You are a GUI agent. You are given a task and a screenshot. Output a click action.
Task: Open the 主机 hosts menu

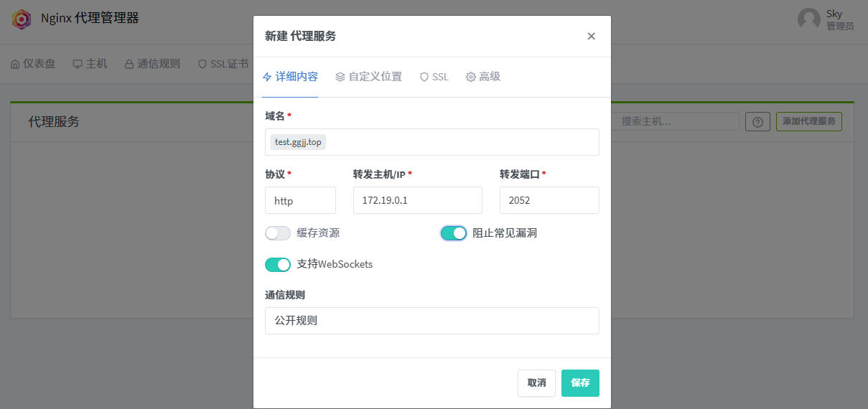90,64
